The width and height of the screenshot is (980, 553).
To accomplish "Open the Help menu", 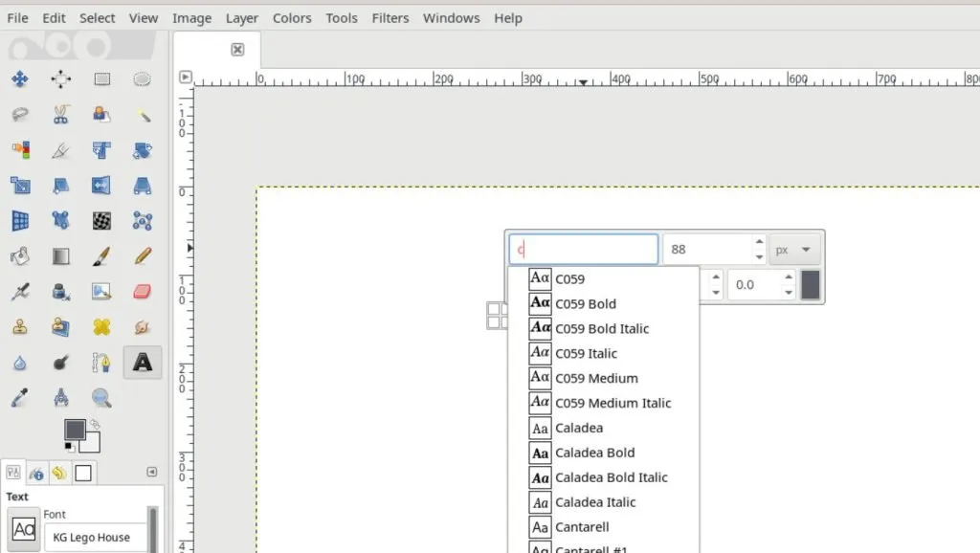I will (x=508, y=18).
